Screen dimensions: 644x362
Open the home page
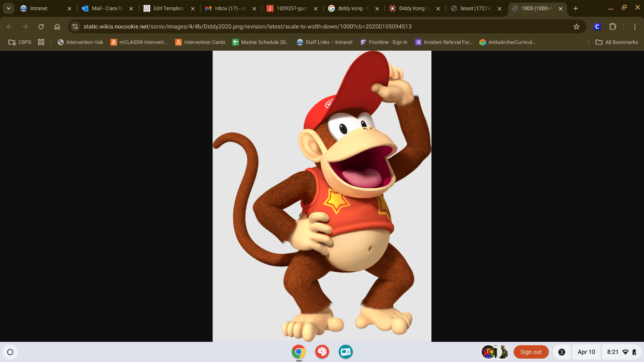click(57, 27)
